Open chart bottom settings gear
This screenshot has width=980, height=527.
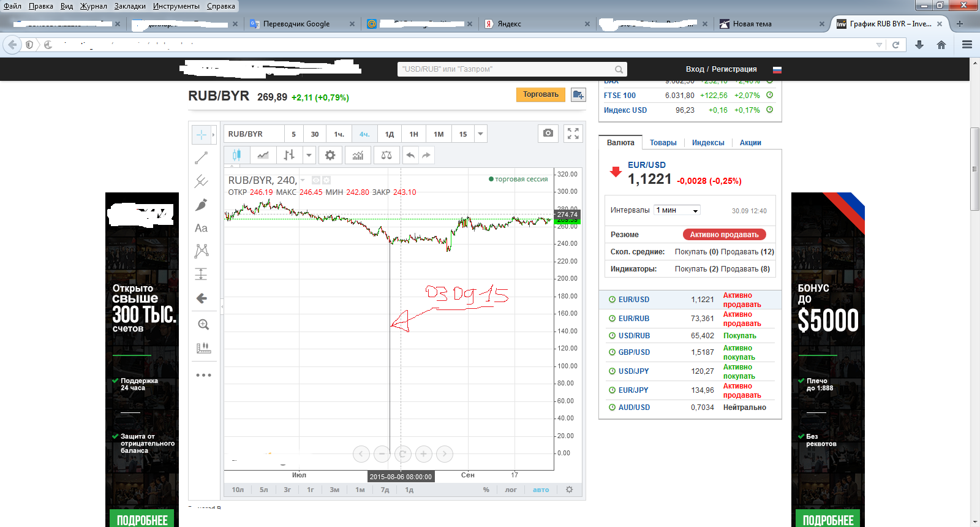click(x=569, y=490)
